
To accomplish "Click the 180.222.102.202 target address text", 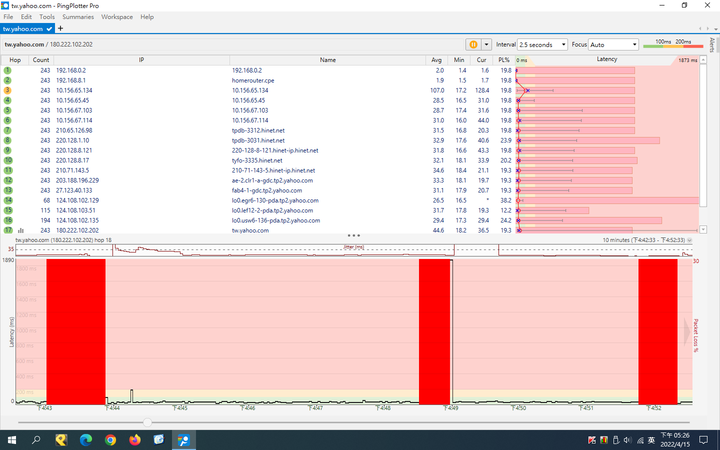I will 71,45.
